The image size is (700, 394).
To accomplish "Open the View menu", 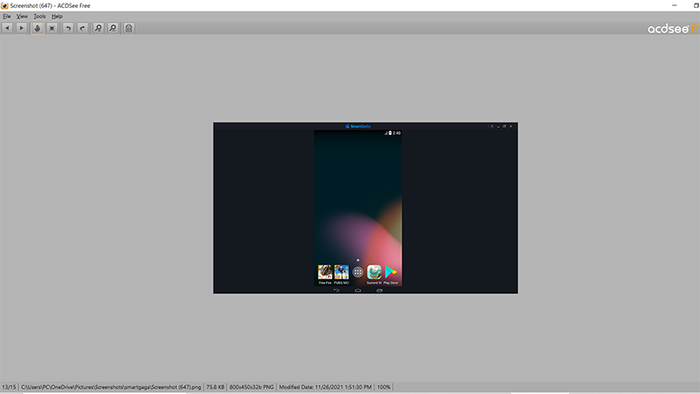I will pos(22,16).
